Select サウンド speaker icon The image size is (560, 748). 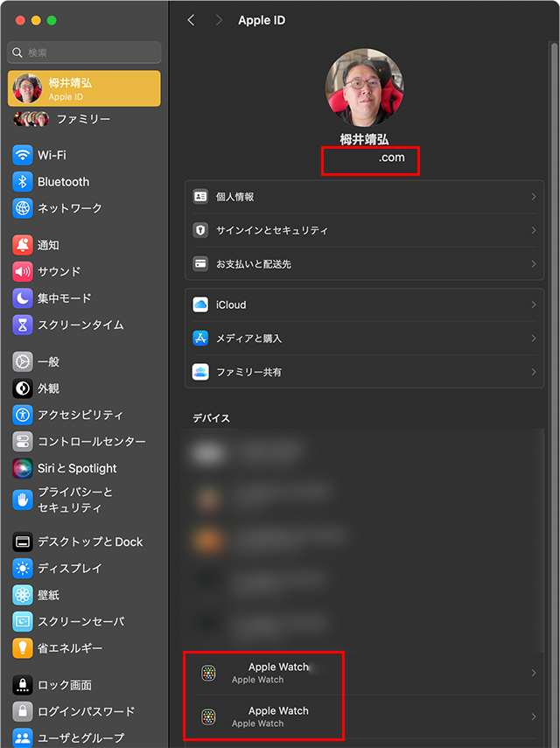(x=23, y=272)
